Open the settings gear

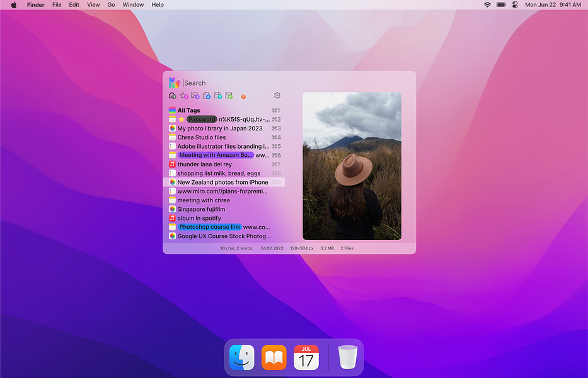pyautogui.click(x=277, y=95)
